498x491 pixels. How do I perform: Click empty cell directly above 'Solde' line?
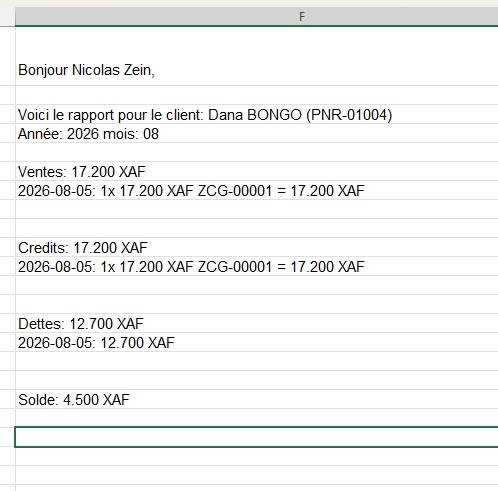(x=257, y=380)
